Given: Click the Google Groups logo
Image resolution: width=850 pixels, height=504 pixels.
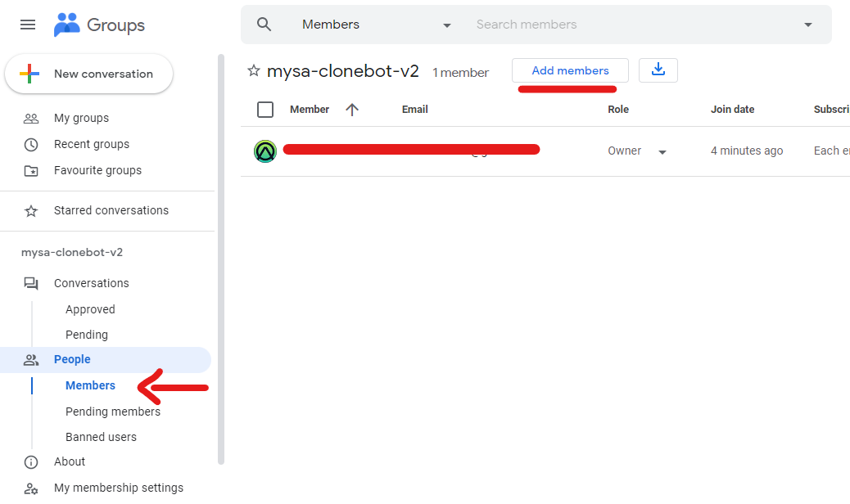Looking at the screenshot, I should [x=99, y=25].
